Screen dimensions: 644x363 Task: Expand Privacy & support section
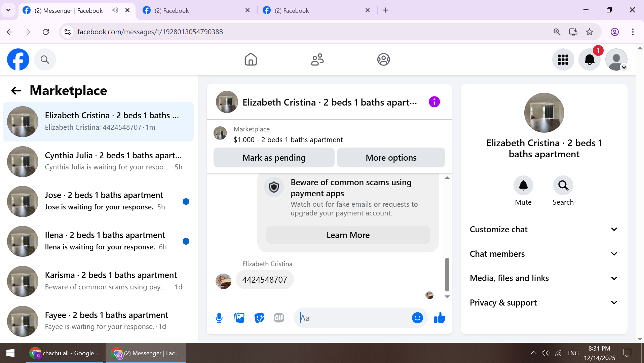pyautogui.click(x=544, y=302)
